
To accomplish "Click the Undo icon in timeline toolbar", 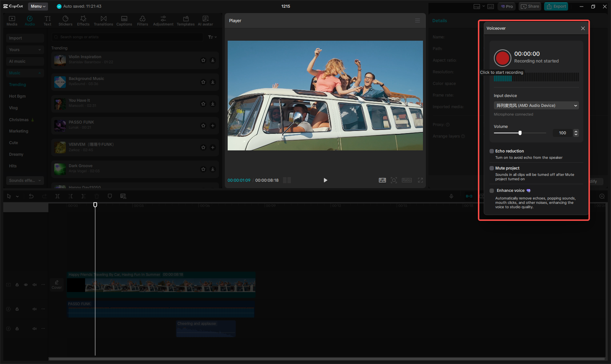I will tap(31, 196).
